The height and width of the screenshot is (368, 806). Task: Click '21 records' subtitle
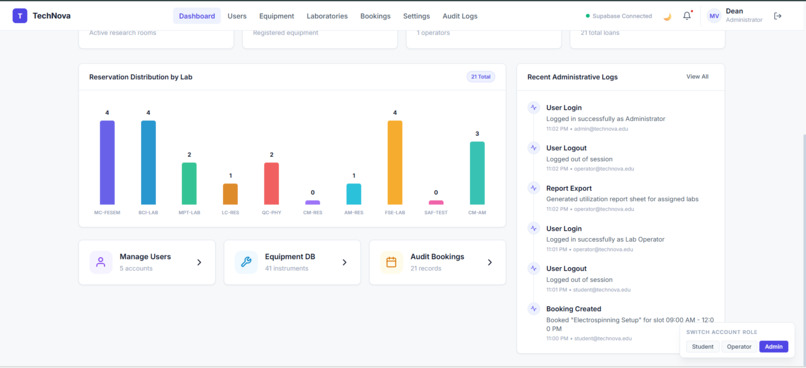[x=426, y=268]
